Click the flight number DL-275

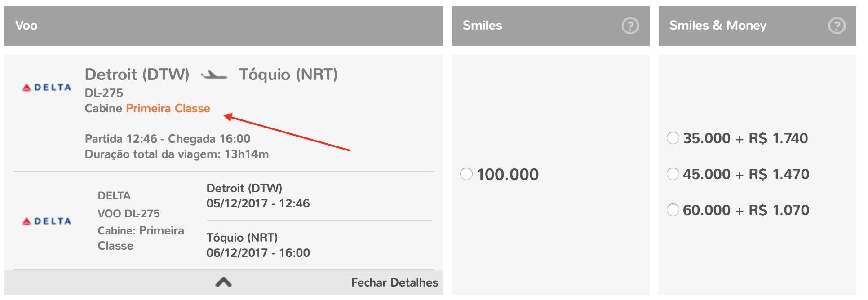pyautogui.click(x=104, y=93)
